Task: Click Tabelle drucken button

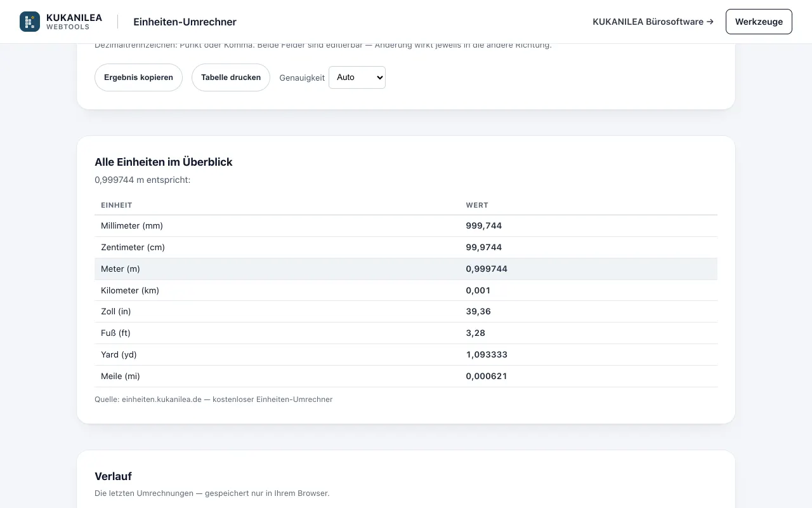Action: [x=231, y=77]
